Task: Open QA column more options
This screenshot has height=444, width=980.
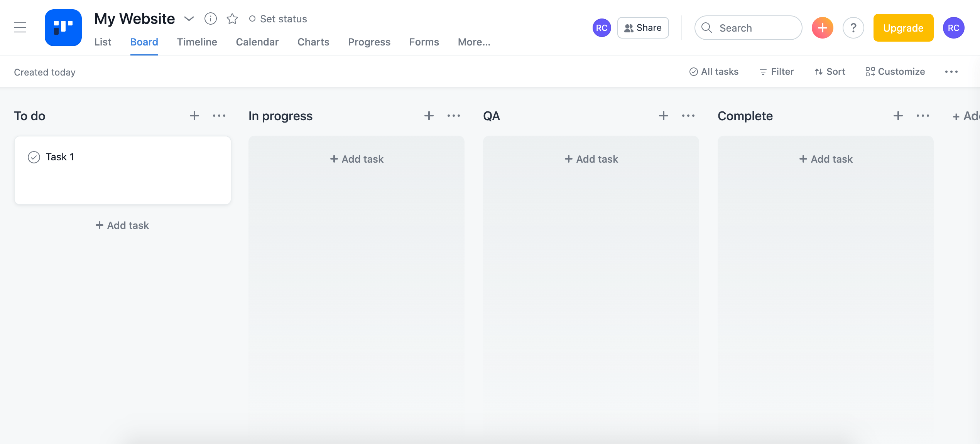Action: [688, 116]
